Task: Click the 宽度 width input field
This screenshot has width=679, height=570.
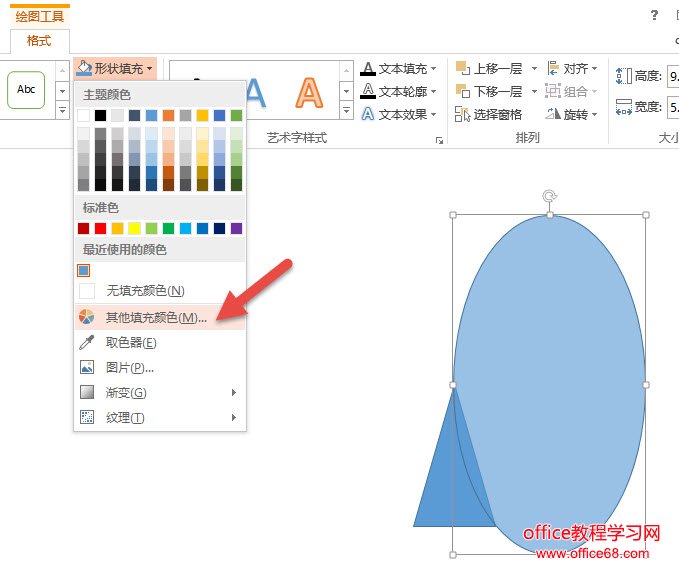Action: pyautogui.click(x=673, y=107)
